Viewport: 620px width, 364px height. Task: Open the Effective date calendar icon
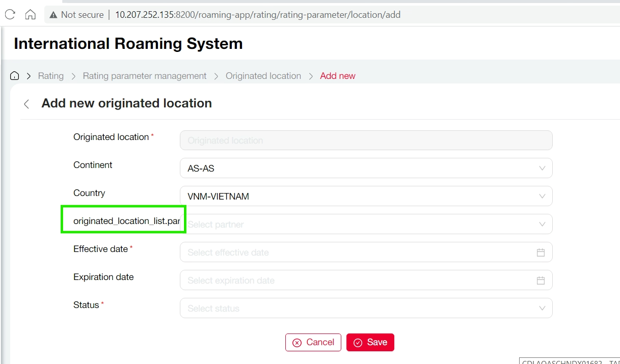(541, 253)
